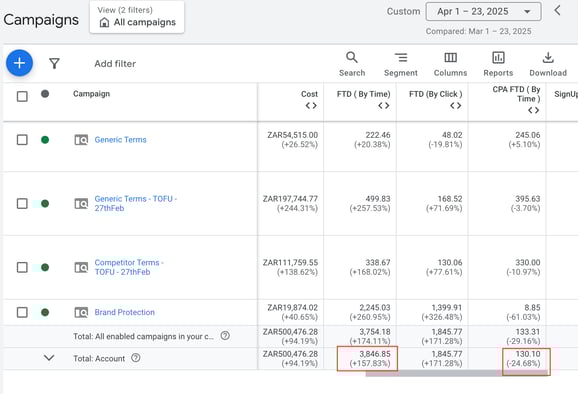Screen dimensions: 578x394
Task: Expand the Total: Account row chevron
Action: click(49, 358)
